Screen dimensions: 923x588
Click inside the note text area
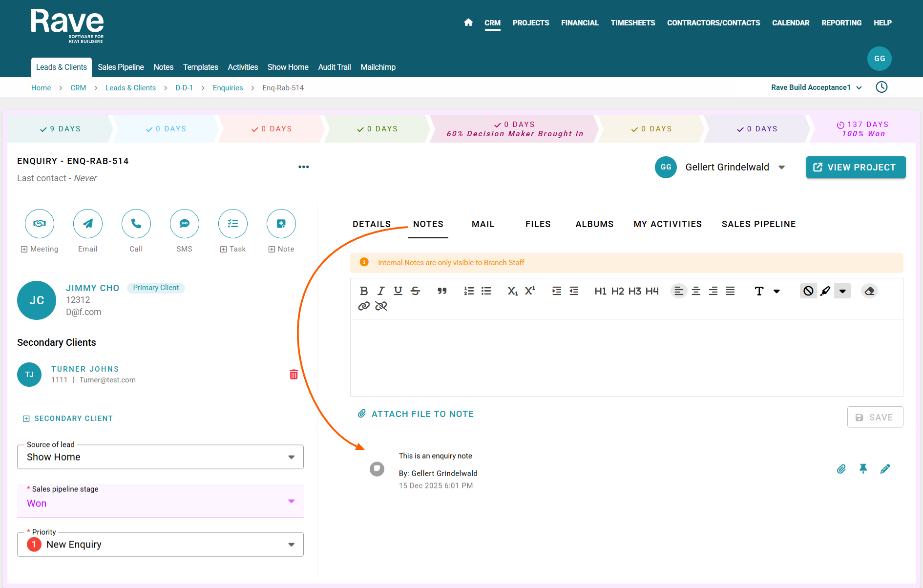pos(627,357)
